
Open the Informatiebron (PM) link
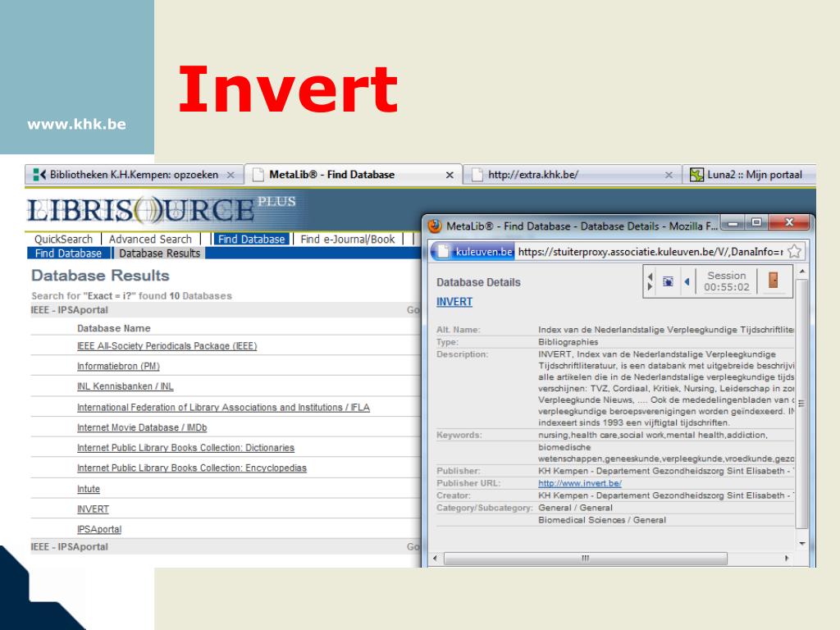[x=118, y=367]
